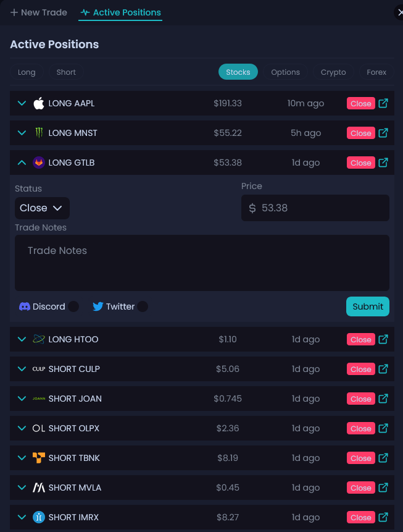
Task: Click the GitLab fox icon on GTLB row
Action: pyautogui.click(x=39, y=163)
